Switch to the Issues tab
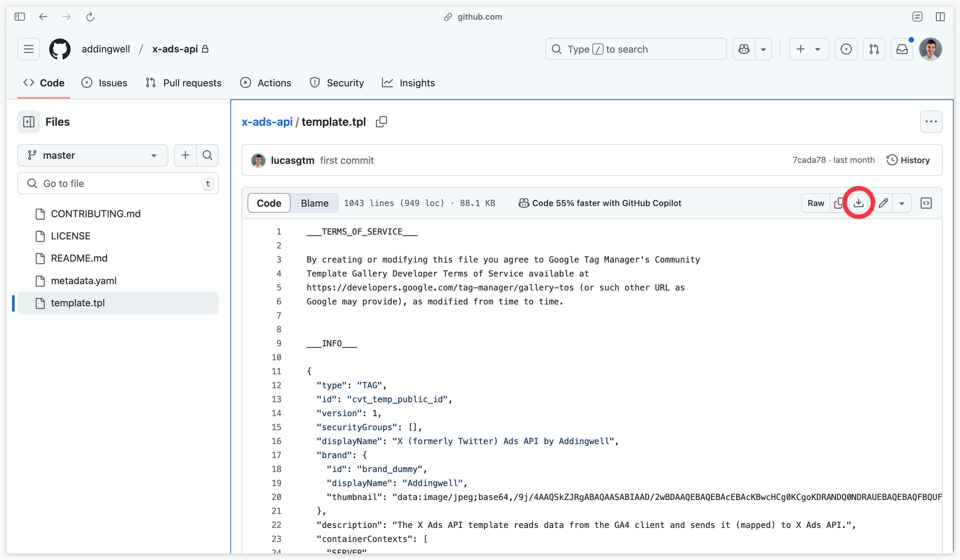960x560 pixels. (x=104, y=83)
